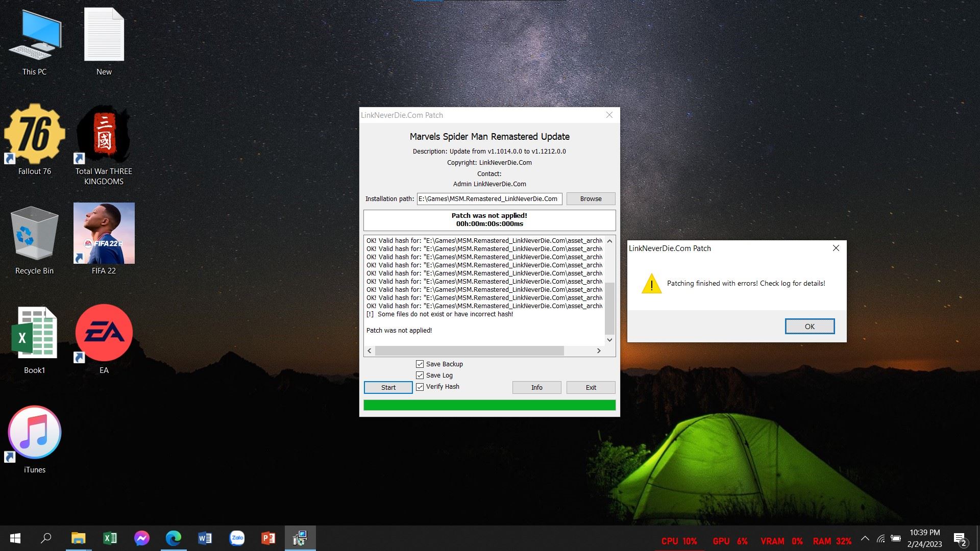Viewport: 980px width, 551px height.
Task: Launch Total War THREE KINGDOMS shortcut
Action: (104, 145)
